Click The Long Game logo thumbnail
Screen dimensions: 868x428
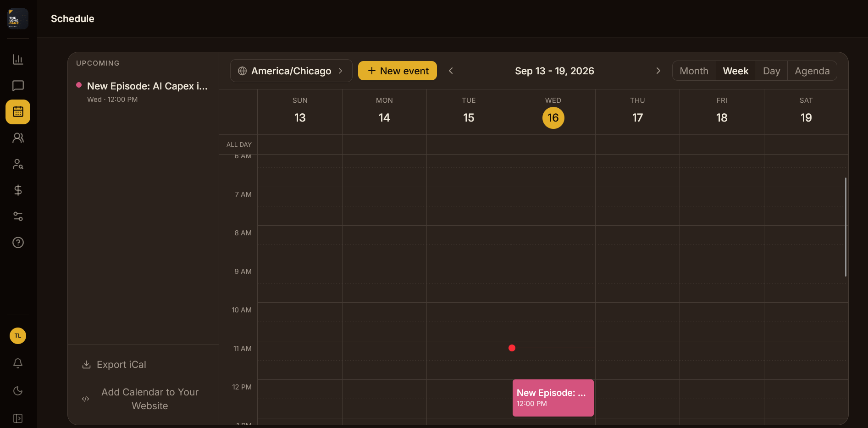click(x=18, y=19)
